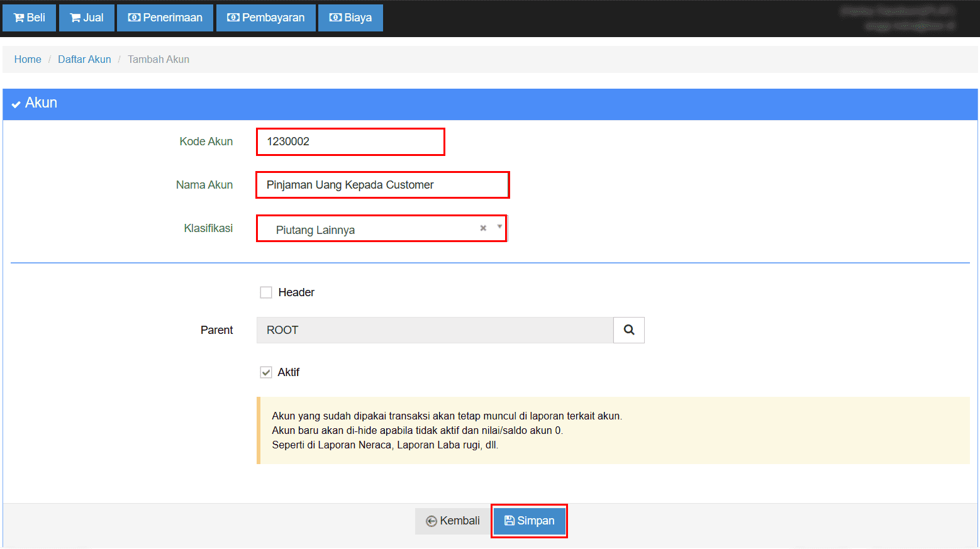This screenshot has width=980, height=549.
Task: Open the Beli purchase toolbar button
Action: coord(30,18)
